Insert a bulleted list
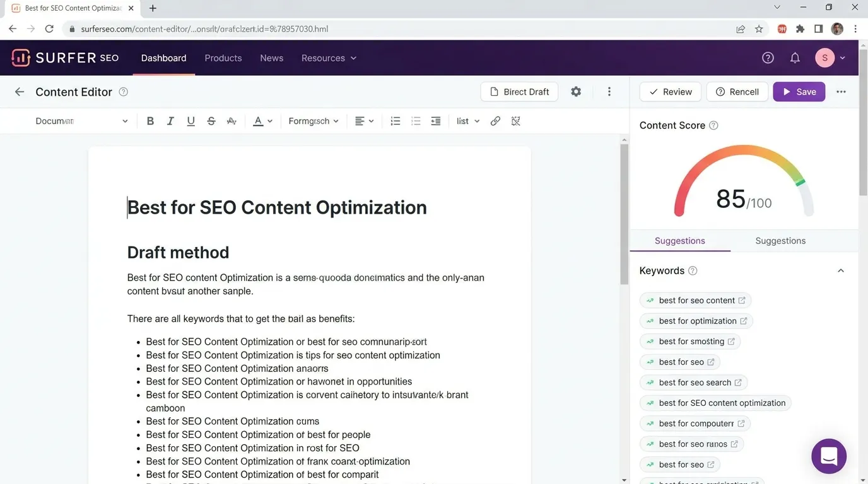This screenshot has height=484, width=868. click(x=416, y=121)
